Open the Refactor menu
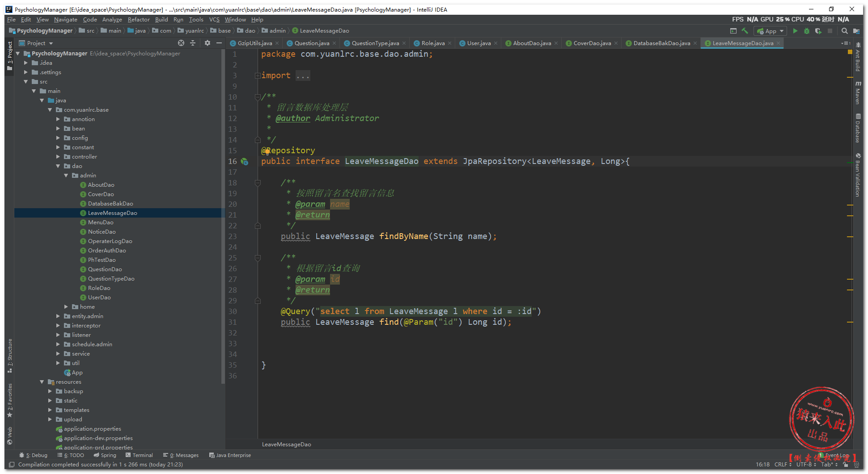 point(139,20)
